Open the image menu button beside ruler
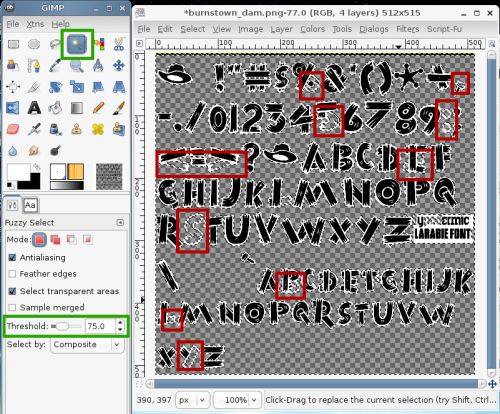Viewport: 500px width, 414px height. [x=139, y=43]
